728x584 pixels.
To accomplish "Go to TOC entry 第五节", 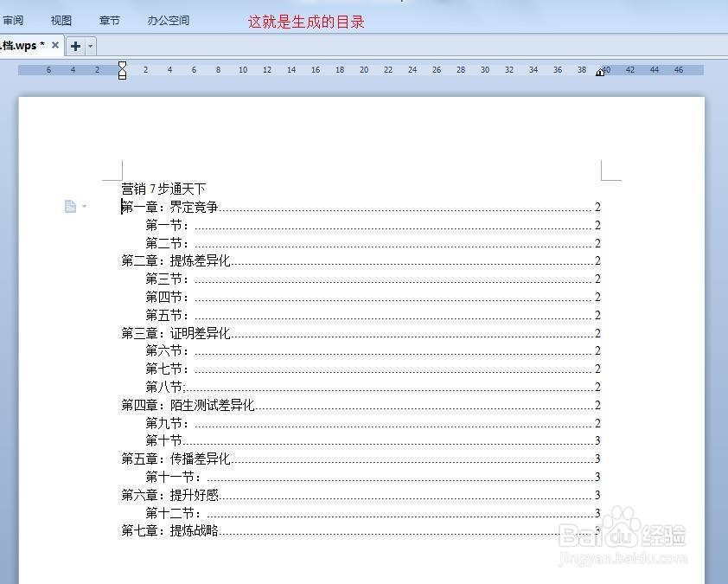I will 373,315.
